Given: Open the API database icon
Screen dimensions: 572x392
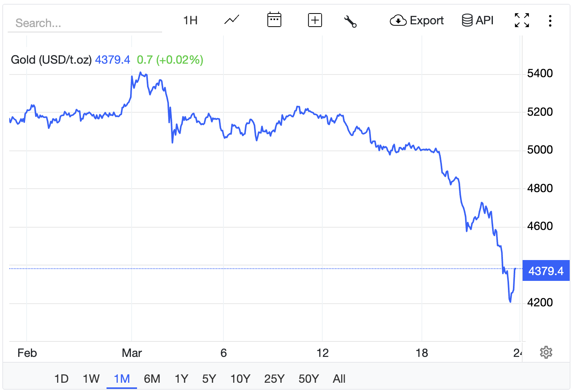Looking at the screenshot, I should tap(477, 20).
